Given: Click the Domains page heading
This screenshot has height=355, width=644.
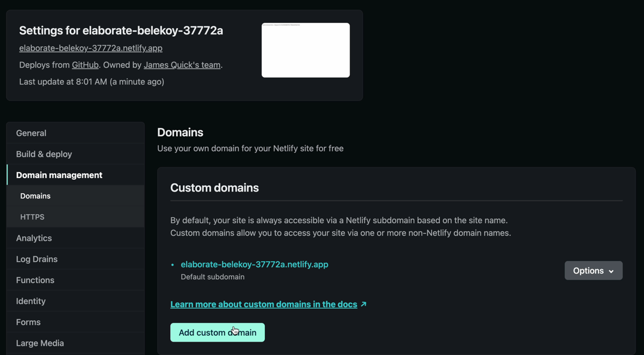Looking at the screenshot, I should [x=180, y=133].
